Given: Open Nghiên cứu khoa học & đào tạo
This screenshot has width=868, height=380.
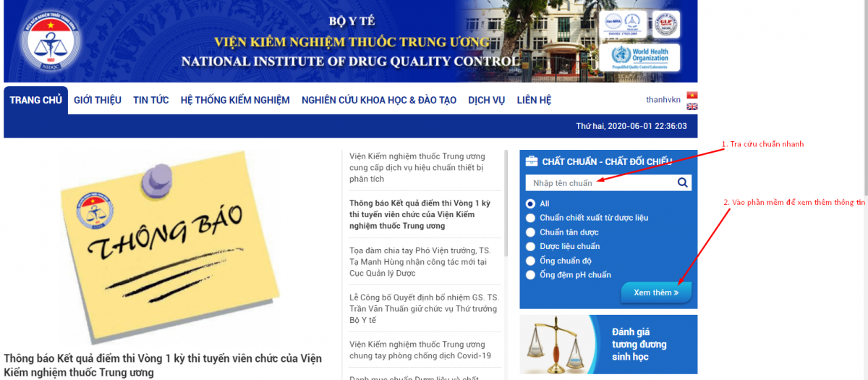Looking at the screenshot, I should click(379, 101).
